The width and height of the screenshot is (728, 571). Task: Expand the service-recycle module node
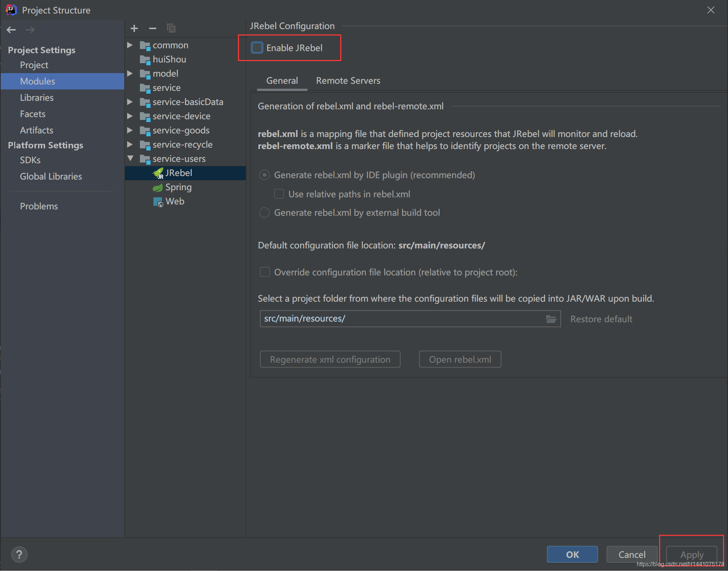tap(130, 144)
